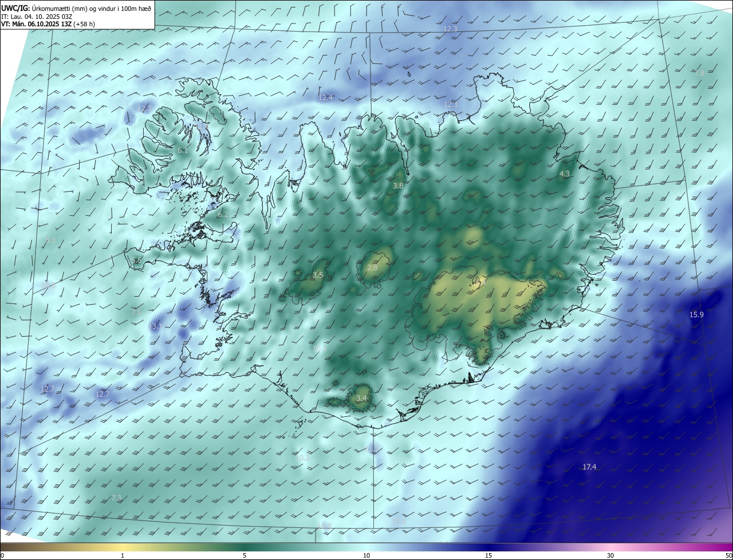Select the 3.4 value label
Screen dimensions: 733x560
[361, 399]
